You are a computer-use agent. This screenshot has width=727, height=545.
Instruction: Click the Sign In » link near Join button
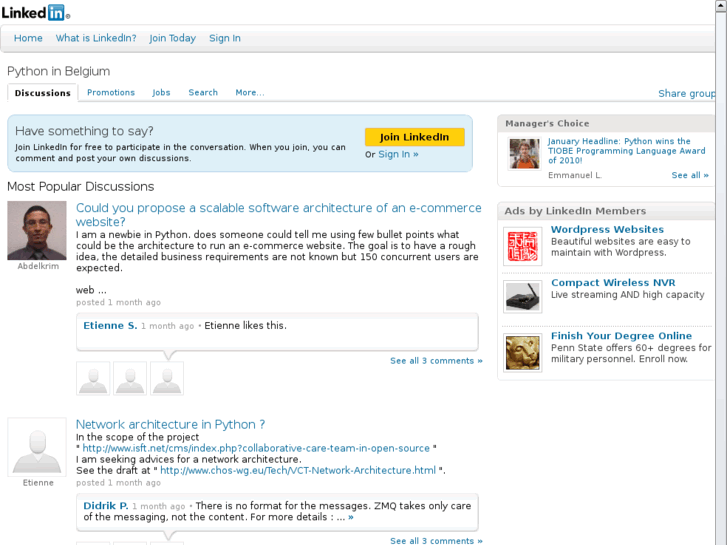[398, 154]
